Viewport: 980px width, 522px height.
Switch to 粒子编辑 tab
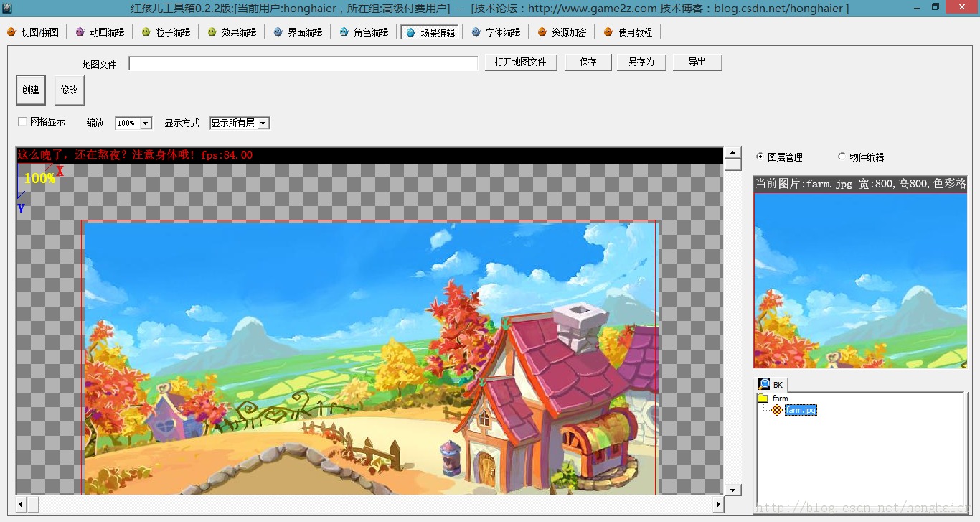166,32
